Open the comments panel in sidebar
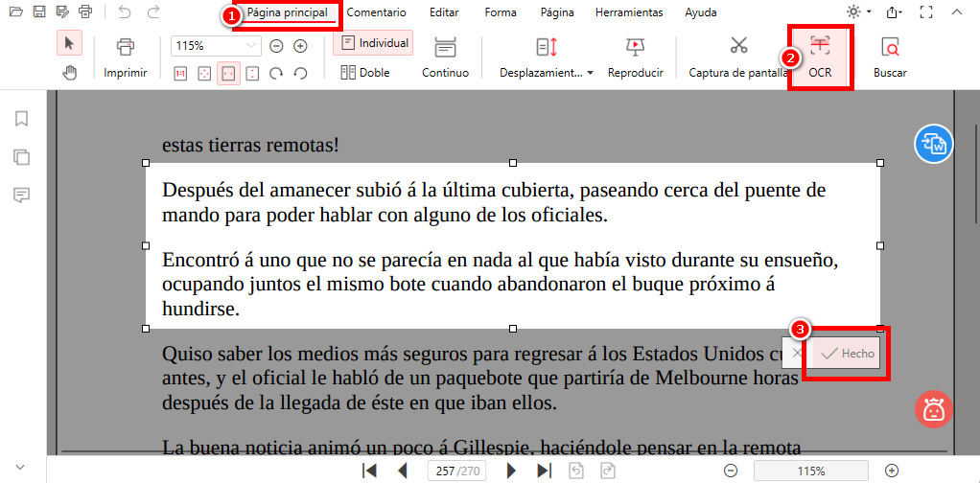The width and height of the screenshot is (980, 483). click(22, 195)
